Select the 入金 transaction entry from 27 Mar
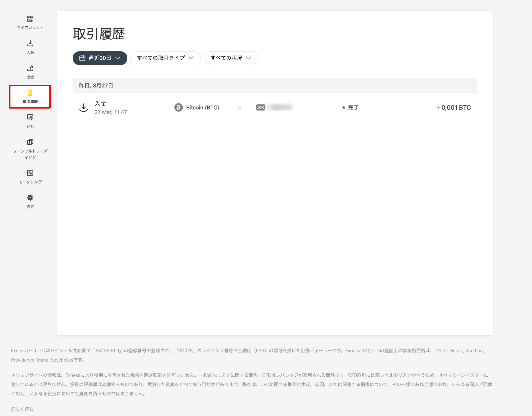The image size is (532, 416). click(101, 103)
